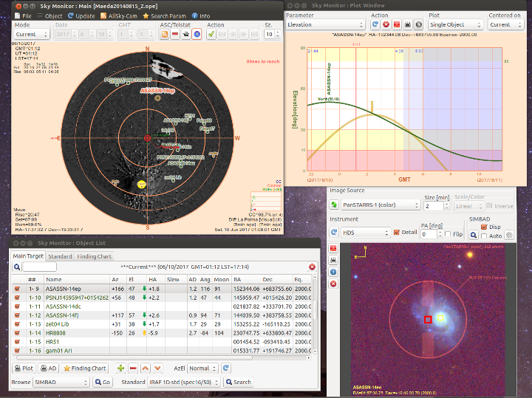
Task: Open the Info menu
Action: tap(201, 16)
